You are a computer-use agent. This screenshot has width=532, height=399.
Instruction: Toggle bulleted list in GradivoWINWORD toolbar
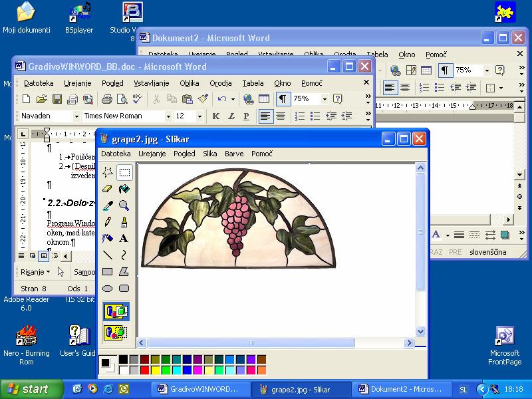click(315, 116)
